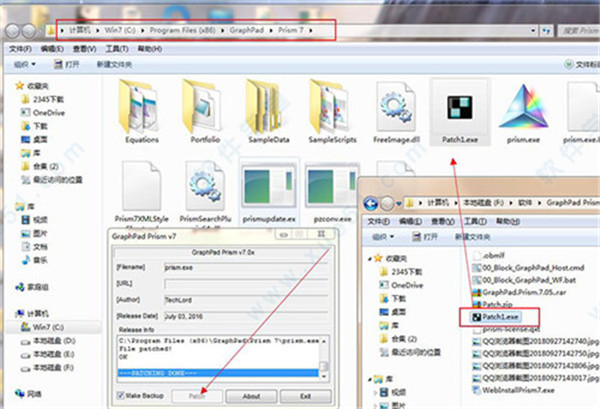Click the Filename field showing prism.exe
Image resolution: width=600 pixels, height=409 pixels.
(x=246, y=267)
